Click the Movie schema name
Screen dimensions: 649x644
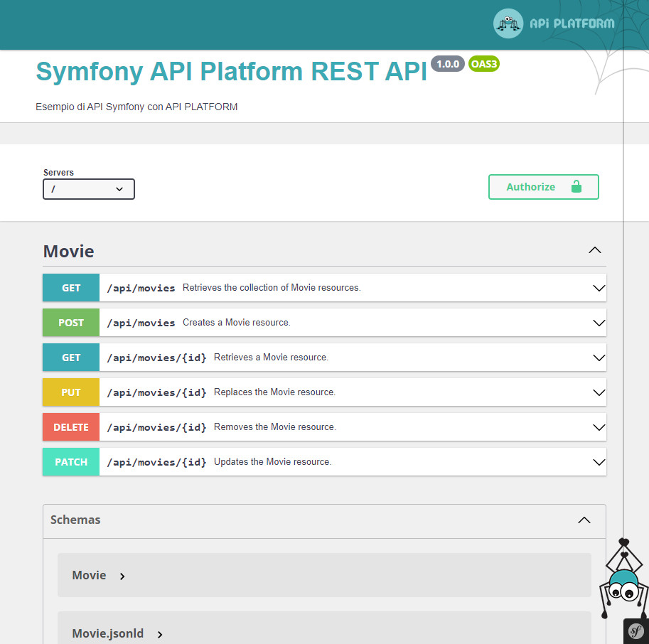[89, 575]
